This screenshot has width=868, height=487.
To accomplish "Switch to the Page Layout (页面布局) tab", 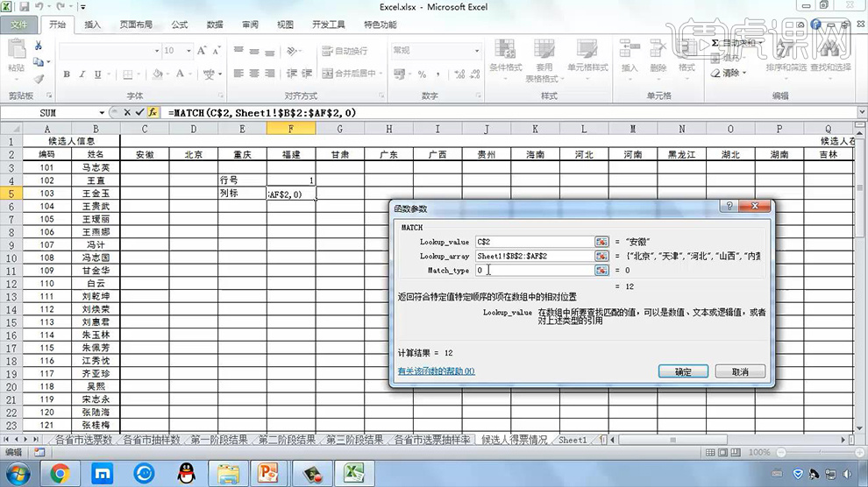I will point(136,25).
